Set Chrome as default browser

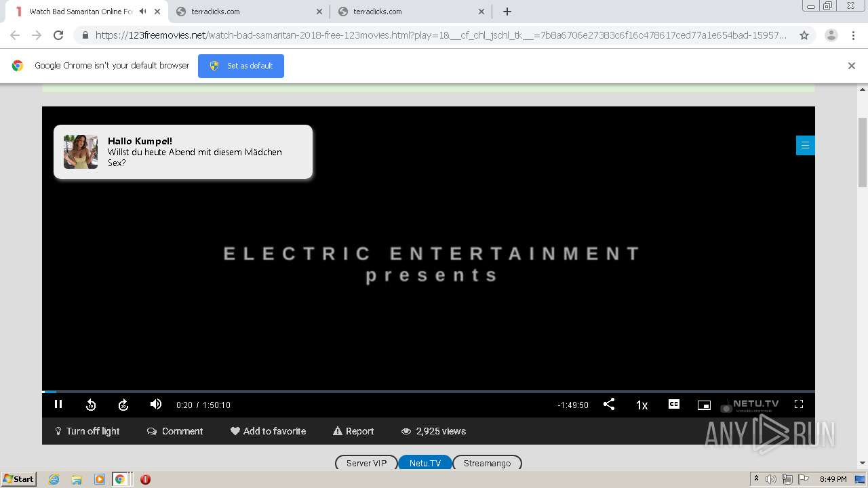(241, 66)
